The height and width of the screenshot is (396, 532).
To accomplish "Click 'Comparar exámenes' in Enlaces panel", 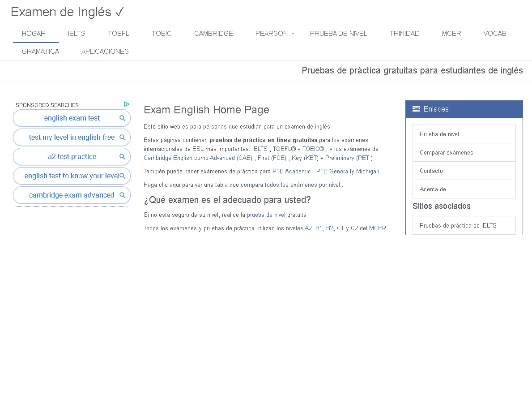I will point(446,153).
